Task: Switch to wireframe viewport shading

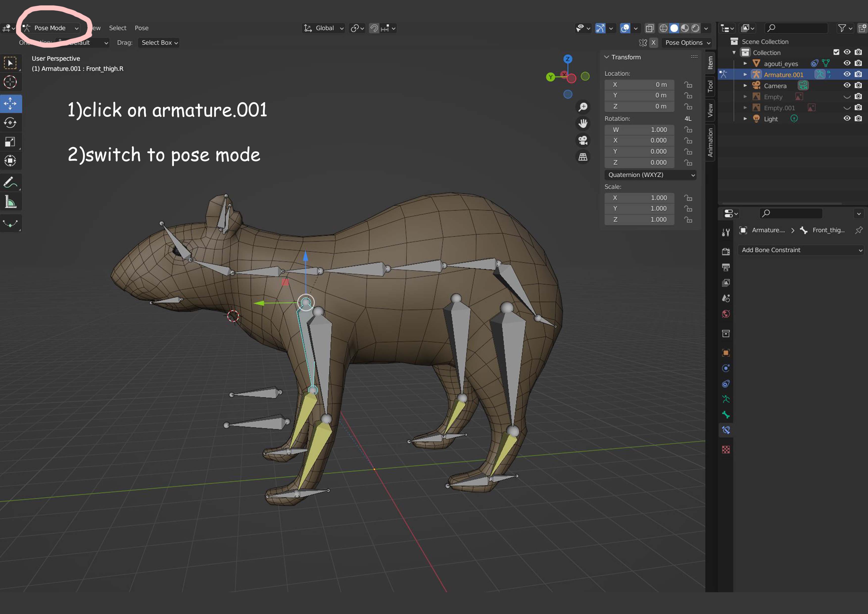Action: pyautogui.click(x=663, y=28)
